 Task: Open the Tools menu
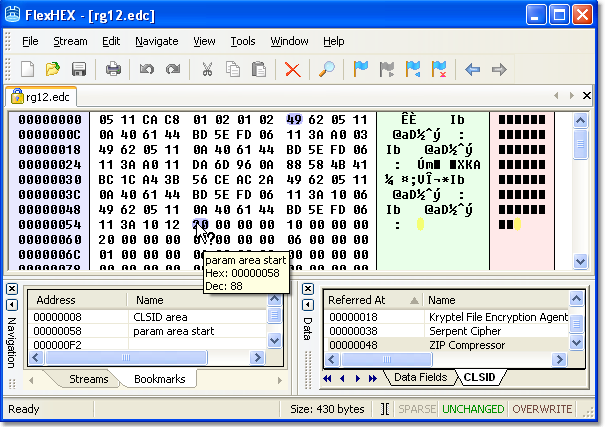point(243,41)
